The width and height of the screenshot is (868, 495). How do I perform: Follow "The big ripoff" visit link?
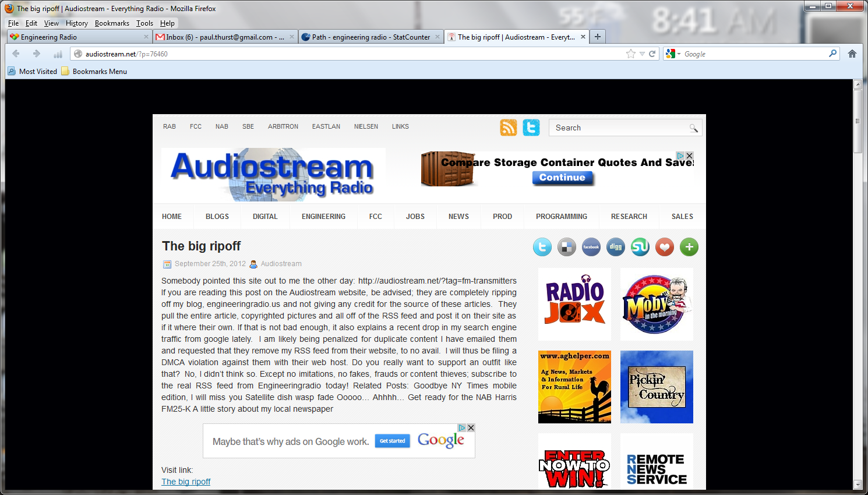[186, 482]
